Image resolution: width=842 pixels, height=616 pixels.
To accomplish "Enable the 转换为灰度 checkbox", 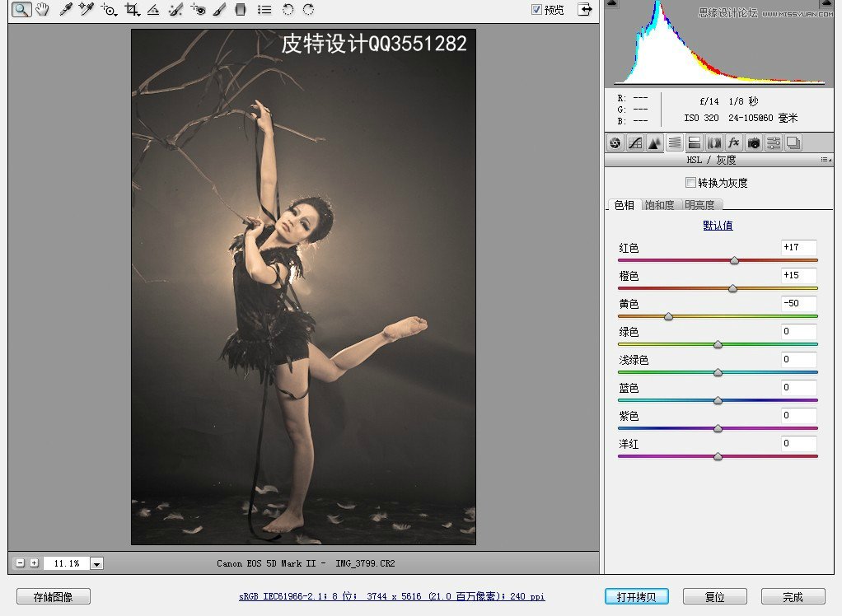I will (690, 183).
